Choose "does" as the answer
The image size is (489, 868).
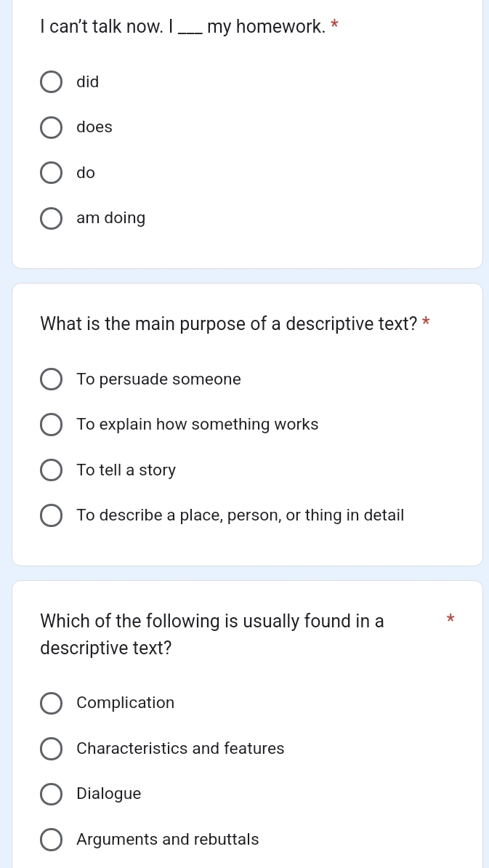[x=51, y=127]
